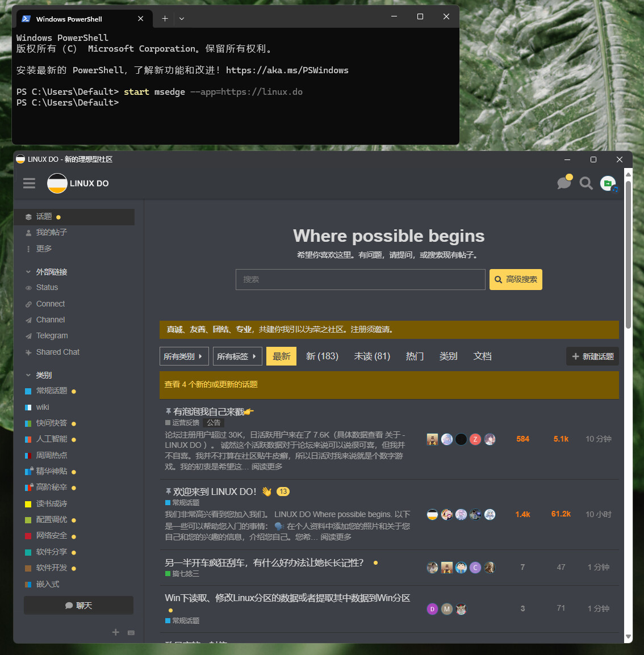Switch to the 热门 tab
This screenshot has height=655, width=644.
[415, 356]
